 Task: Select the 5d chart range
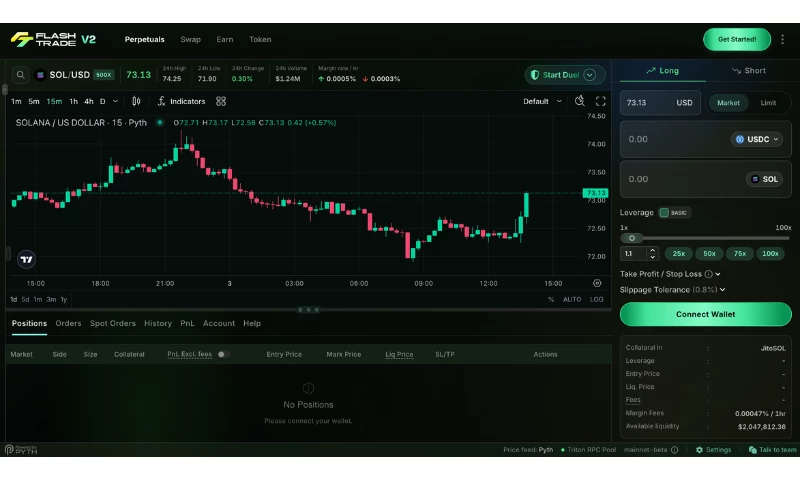(x=25, y=299)
